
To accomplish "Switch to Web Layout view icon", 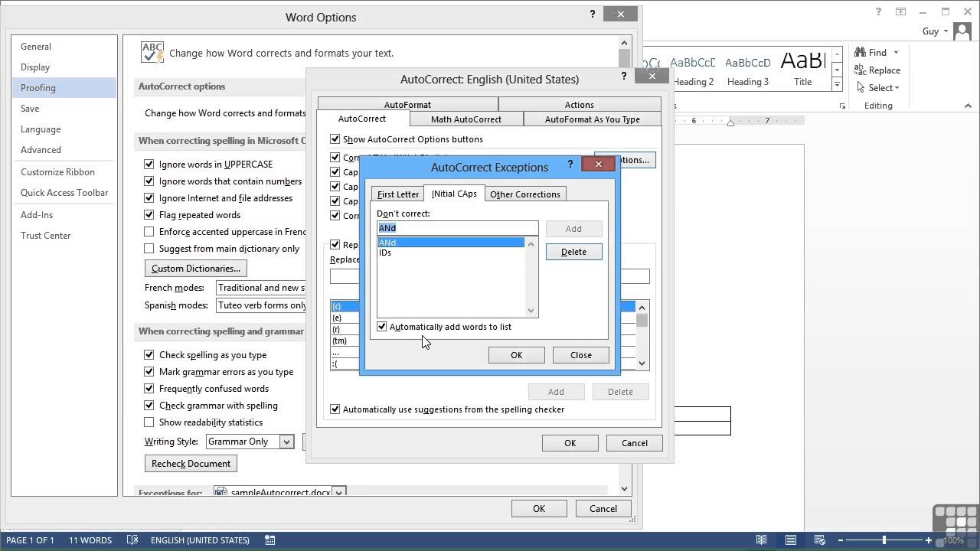I will pyautogui.click(x=820, y=540).
